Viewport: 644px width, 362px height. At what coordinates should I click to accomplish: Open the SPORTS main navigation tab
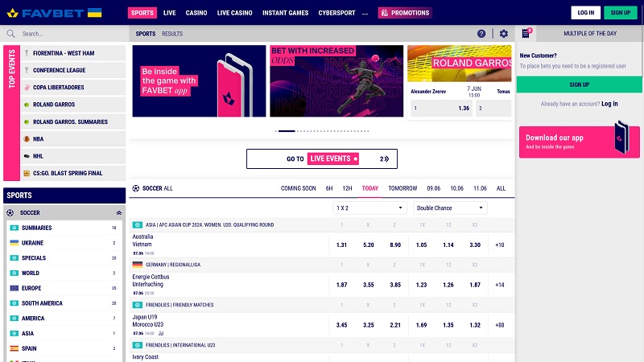pos(142,13)
